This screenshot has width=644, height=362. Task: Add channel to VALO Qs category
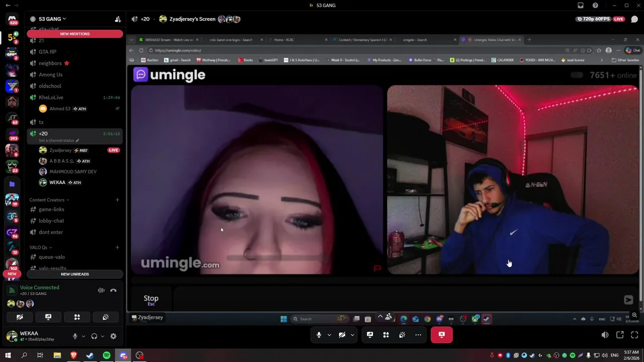(117, 247)
